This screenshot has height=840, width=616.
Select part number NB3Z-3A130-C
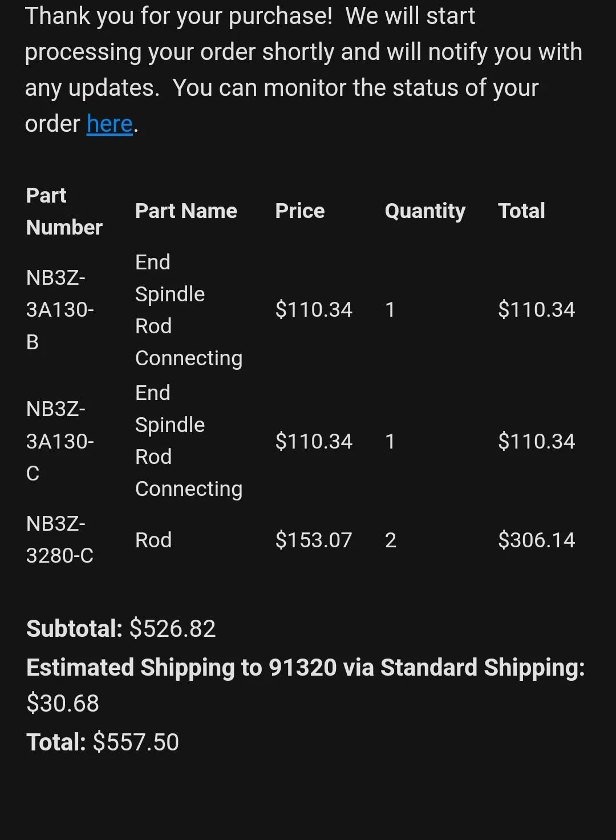[60, 441]
